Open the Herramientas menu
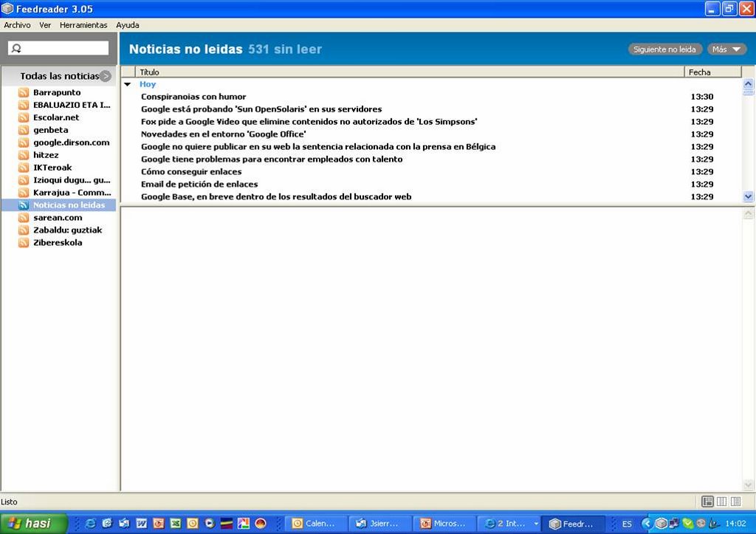This screenshot has height=534, width=756. click(83, 25)
